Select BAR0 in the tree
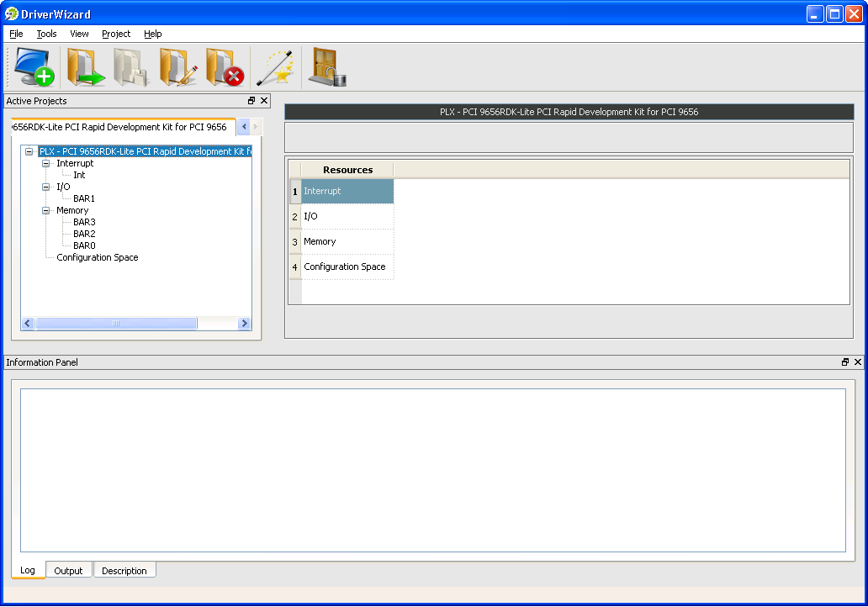The height and width of the screenshot is (607, 868). pos(84,245)
